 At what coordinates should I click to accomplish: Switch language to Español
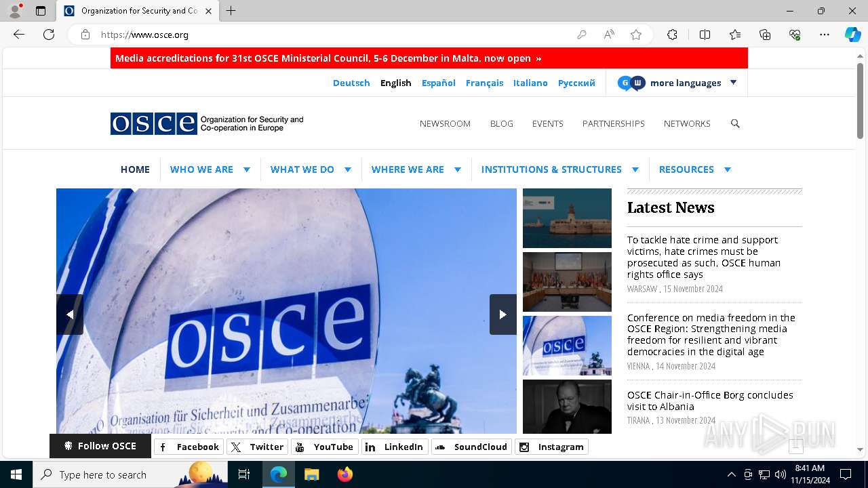[439, 83]
